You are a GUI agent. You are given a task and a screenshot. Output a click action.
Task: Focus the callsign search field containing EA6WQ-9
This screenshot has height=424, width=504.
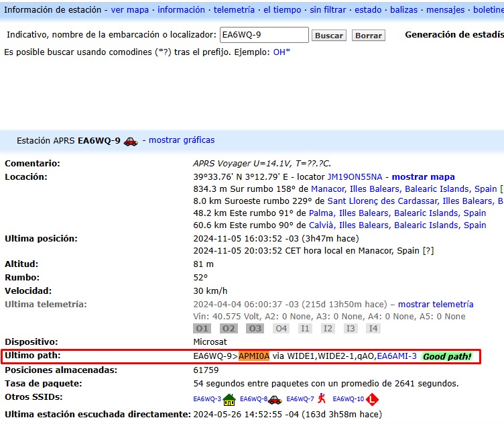(x=264, y=35)
